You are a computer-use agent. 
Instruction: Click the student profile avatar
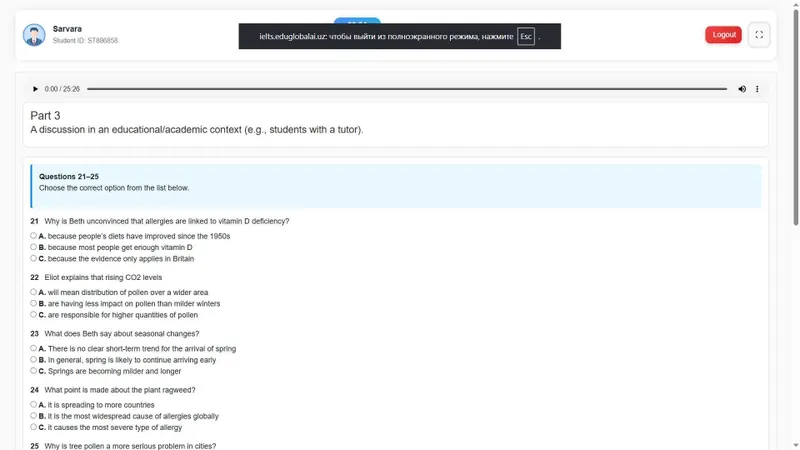coord(34,35)
